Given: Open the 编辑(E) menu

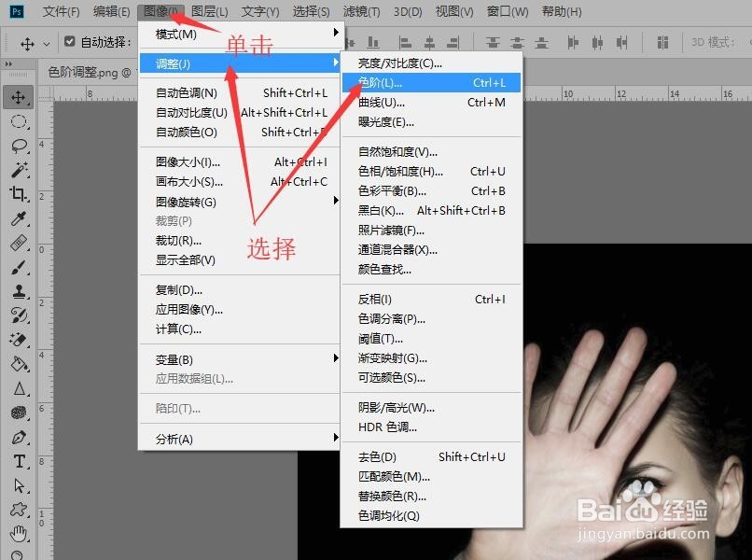Looking at the screenshot, I should pos(111,11).
